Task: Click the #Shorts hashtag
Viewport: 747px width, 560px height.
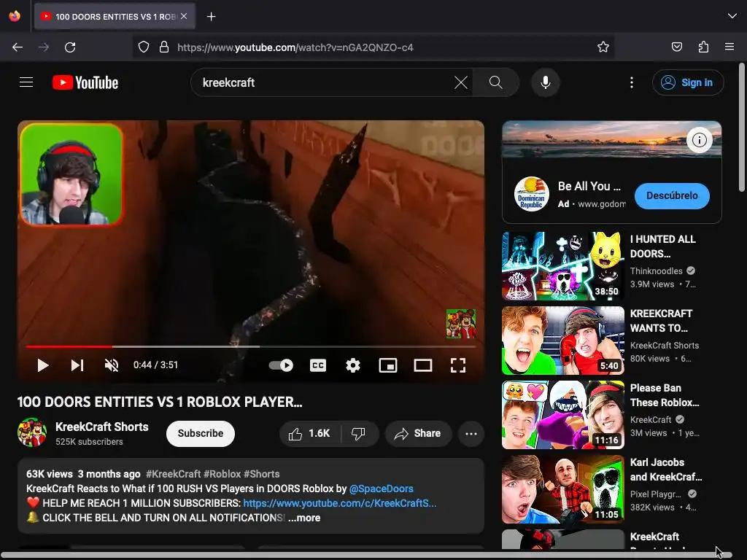Action: click(x=262, y=474)
